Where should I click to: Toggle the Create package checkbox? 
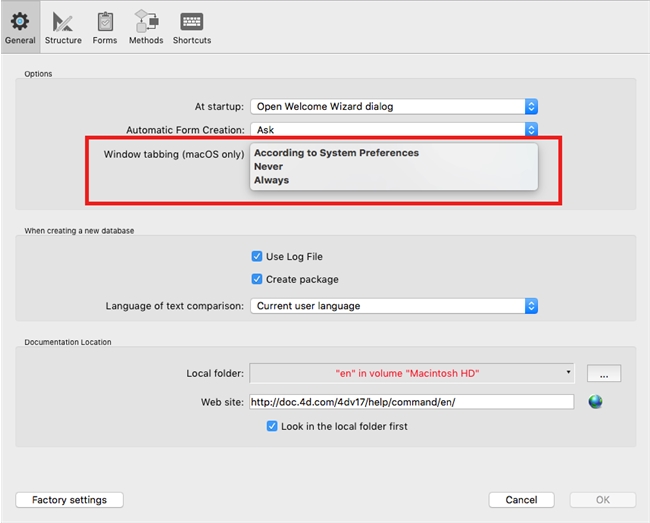point(257,279)
